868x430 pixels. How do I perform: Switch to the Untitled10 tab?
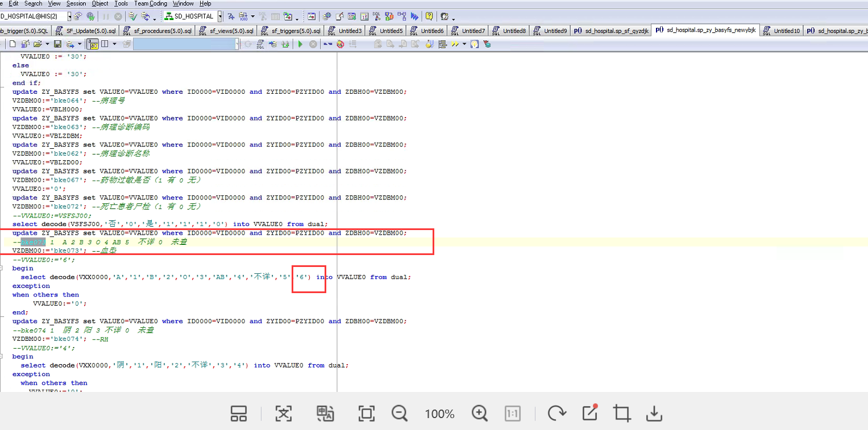782,31
